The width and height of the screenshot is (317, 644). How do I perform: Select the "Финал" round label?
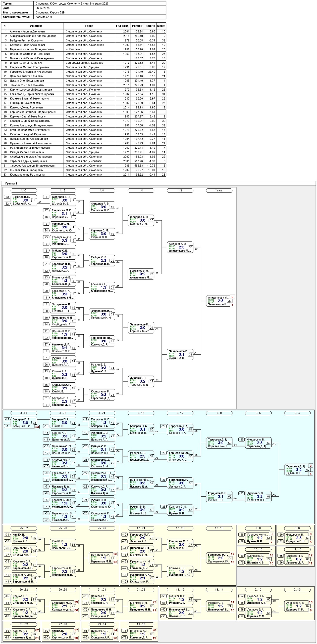(219, 190)
